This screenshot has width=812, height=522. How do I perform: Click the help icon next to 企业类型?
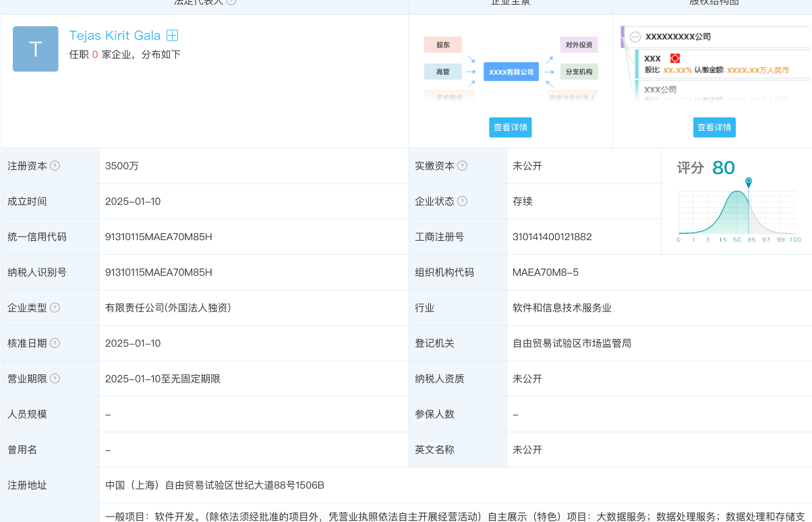point(55,308)
